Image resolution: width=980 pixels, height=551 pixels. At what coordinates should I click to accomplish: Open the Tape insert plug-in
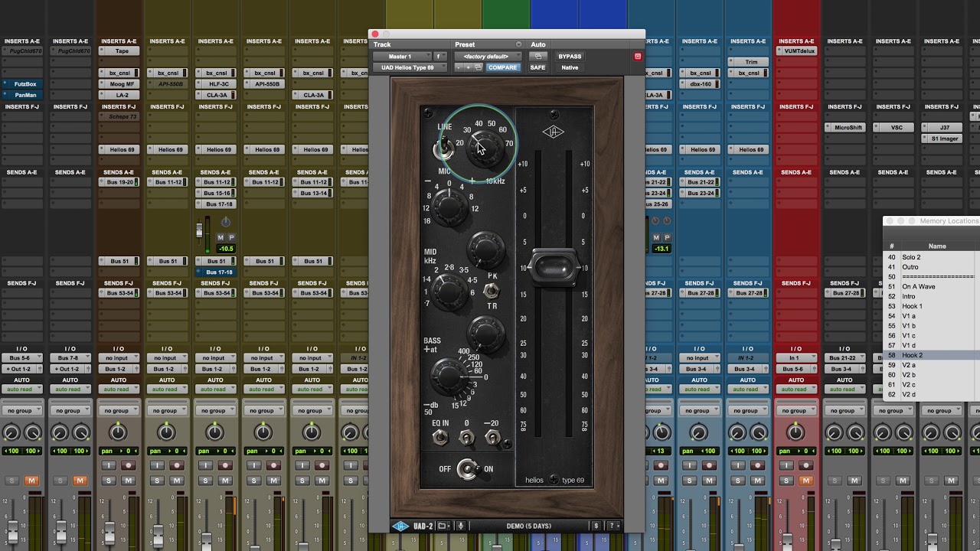[120, 51]
